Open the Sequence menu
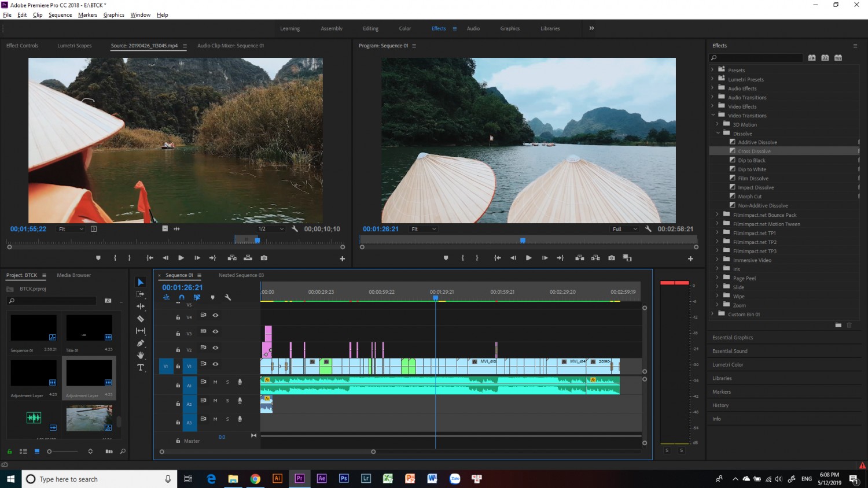This screenshot has width=868, height=488. pyautogui.click(x=60, y=15)
